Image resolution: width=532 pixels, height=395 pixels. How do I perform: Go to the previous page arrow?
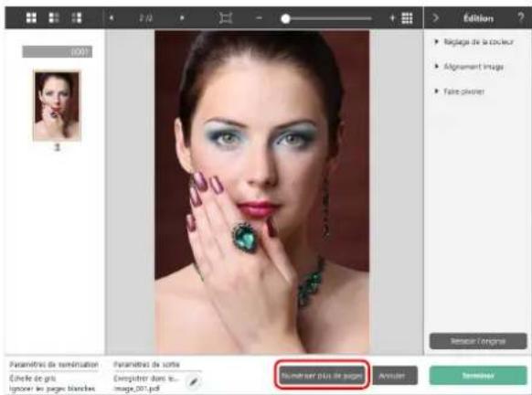(112, 18)
